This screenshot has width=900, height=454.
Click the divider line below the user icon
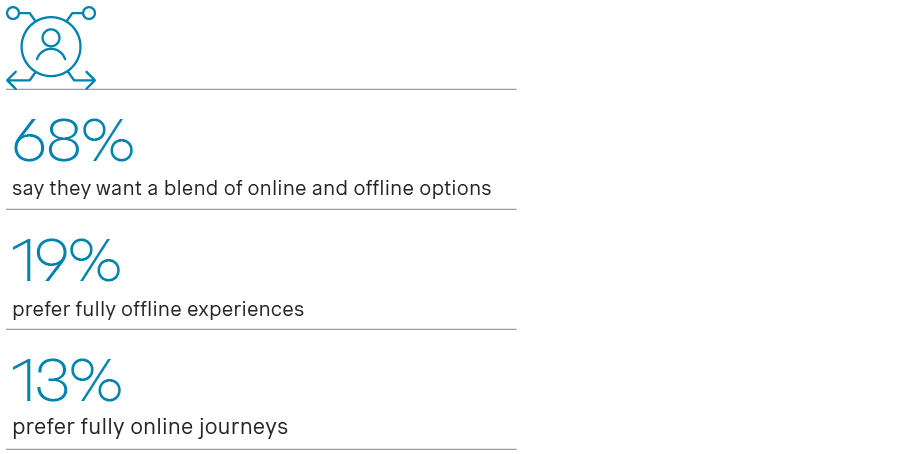click(261, 89)
